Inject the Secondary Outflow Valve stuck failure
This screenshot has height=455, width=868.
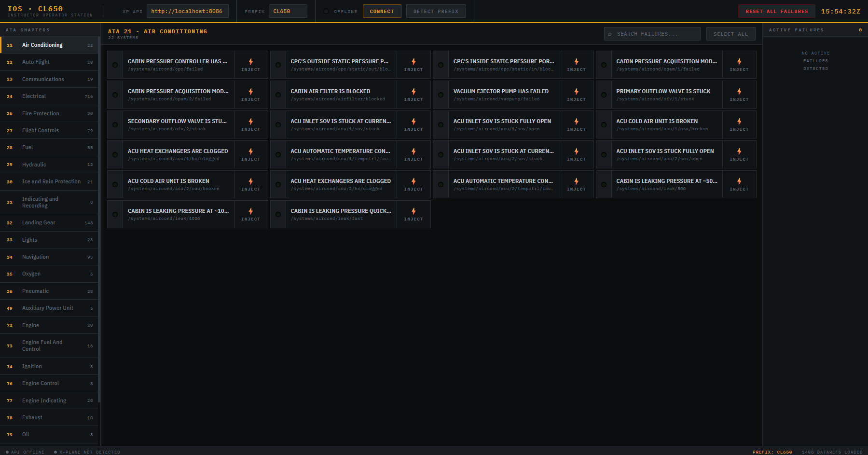click(250, 124)
